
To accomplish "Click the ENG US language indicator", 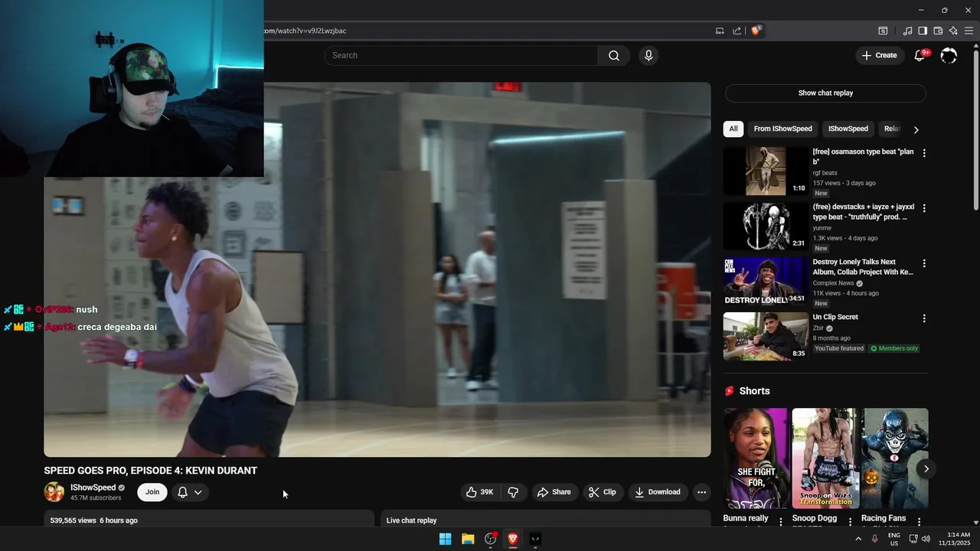I will click(x=894, y=539).
